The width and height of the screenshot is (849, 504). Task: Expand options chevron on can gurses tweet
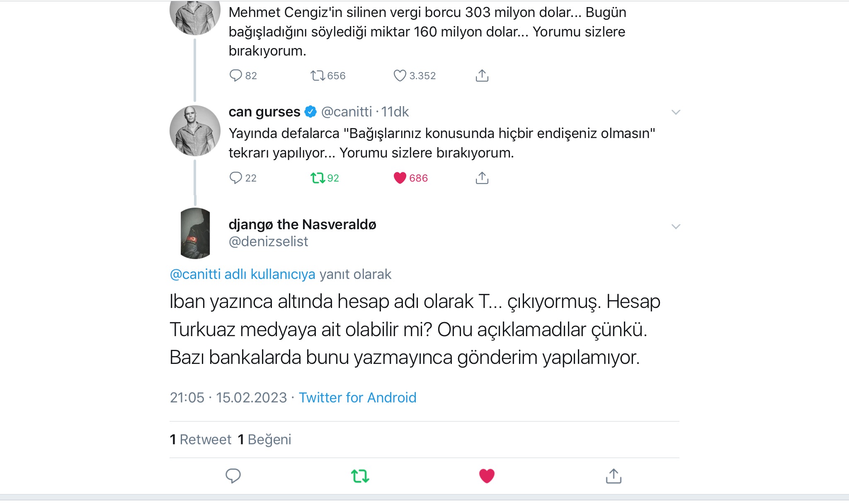[676, 112]
